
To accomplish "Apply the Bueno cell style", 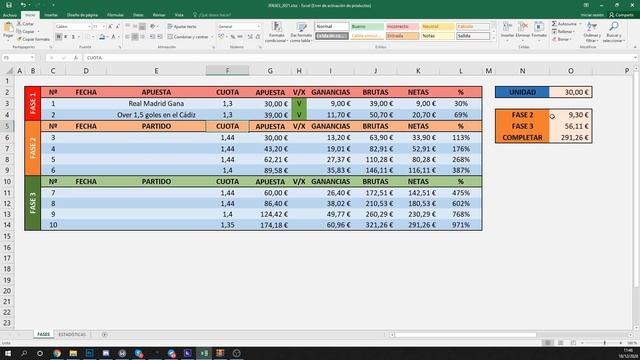I will [367, 27].
